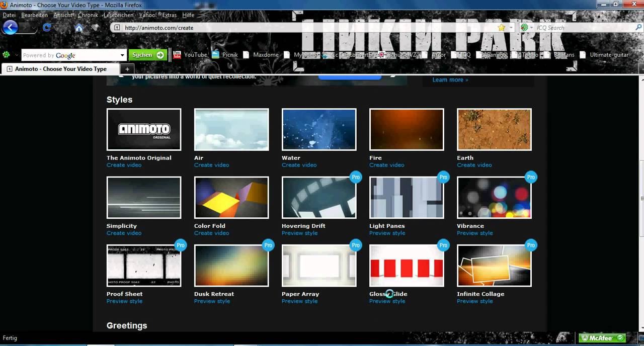The width and height of the screenshot is (644, 346).
Task: Click Create video under The Animoto Original
Action: pos(124,165)
